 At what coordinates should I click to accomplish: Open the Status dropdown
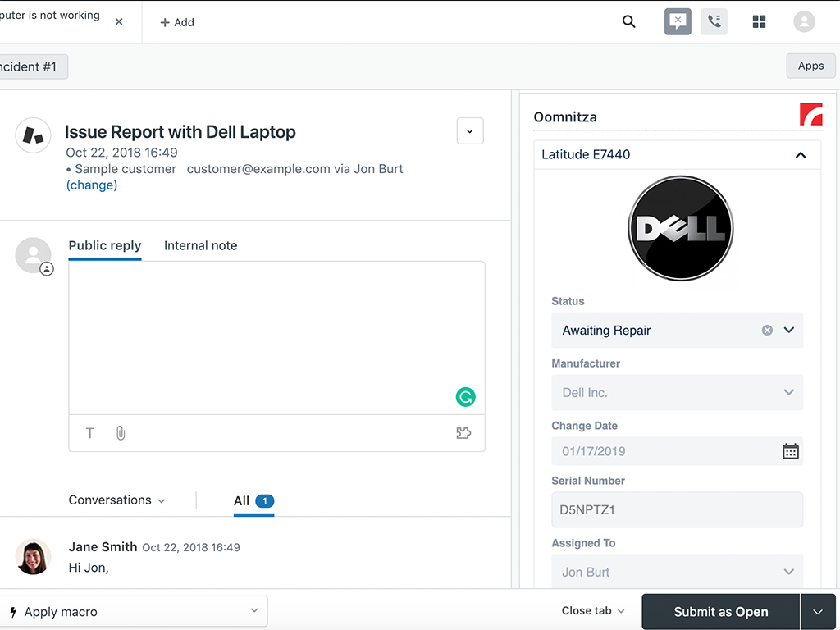pos(789,331)
